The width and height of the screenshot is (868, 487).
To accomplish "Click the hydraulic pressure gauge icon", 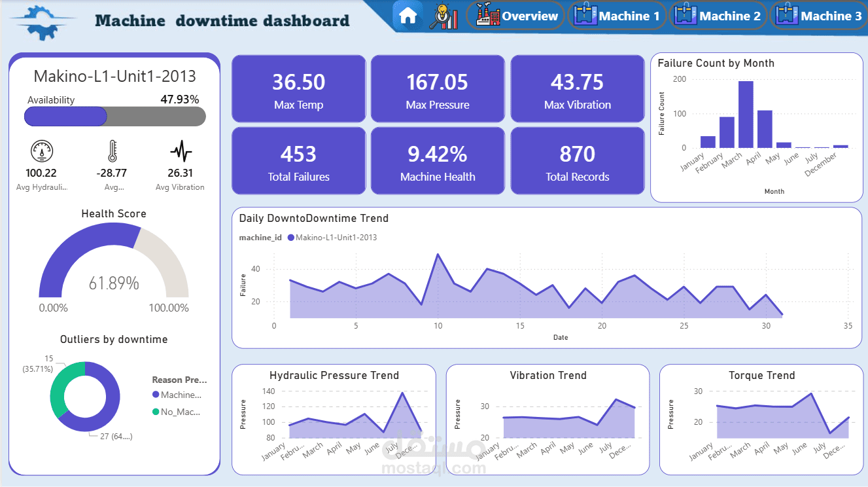I will 43,151.
